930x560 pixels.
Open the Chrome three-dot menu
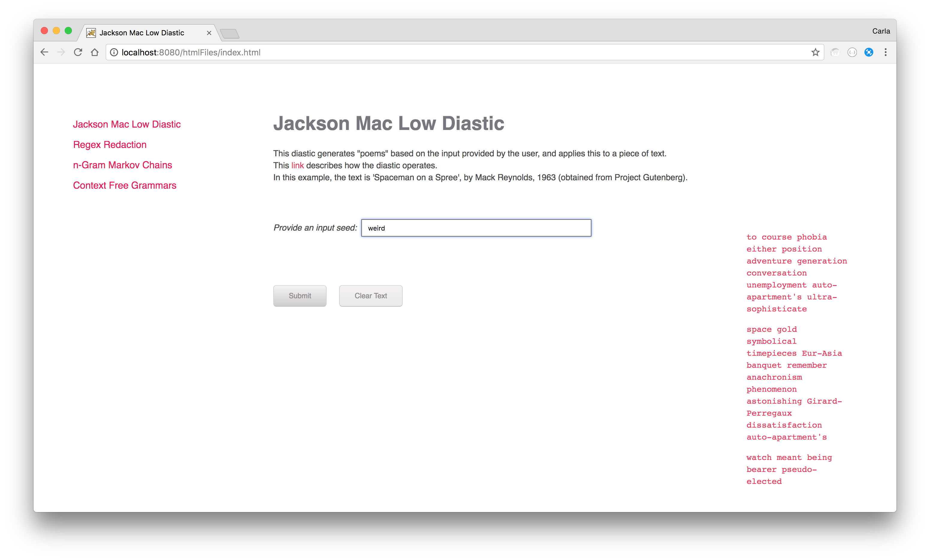pyautogui.click(x=885, y=52)
